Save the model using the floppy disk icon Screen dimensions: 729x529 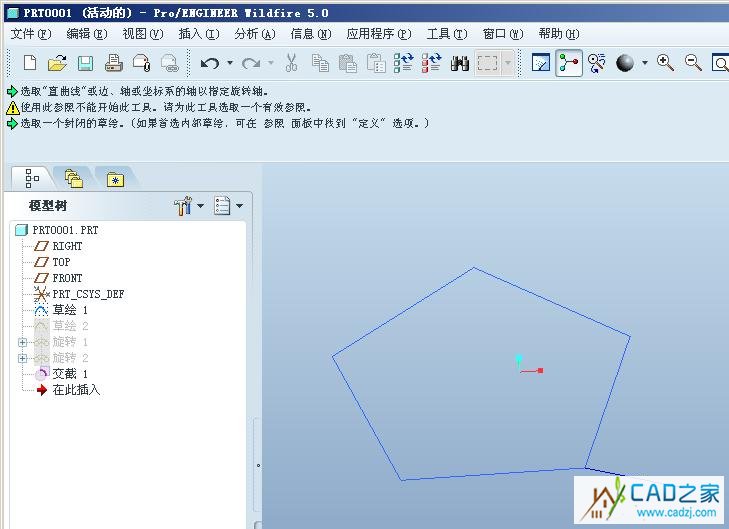click(x=85, y=63)
